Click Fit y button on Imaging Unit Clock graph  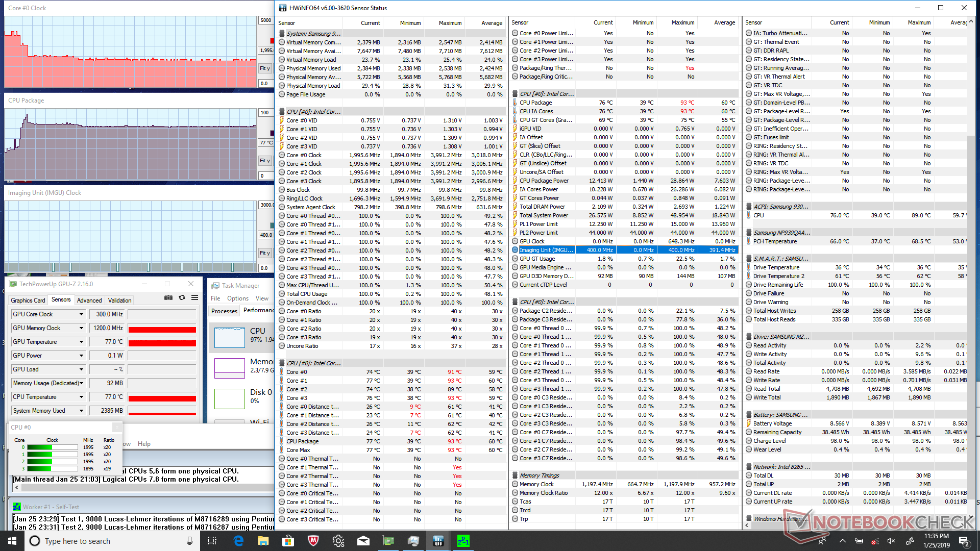coord(265,253)
